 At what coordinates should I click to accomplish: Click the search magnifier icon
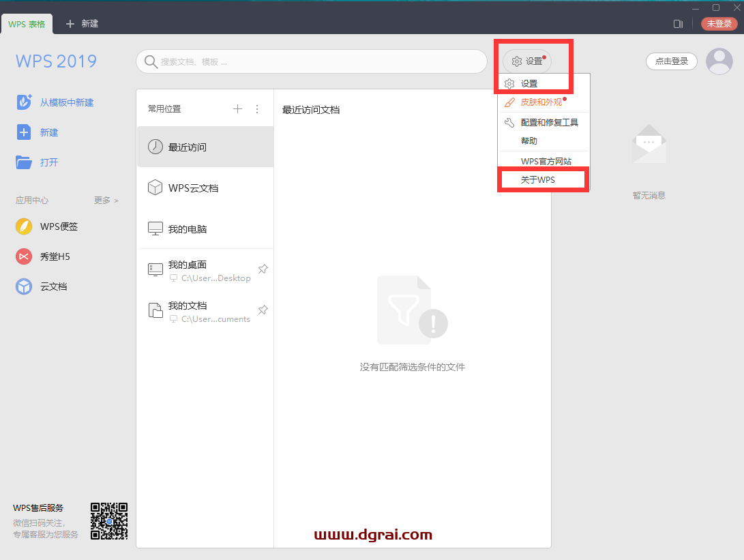pyautogui.click(x=150, y=61)
